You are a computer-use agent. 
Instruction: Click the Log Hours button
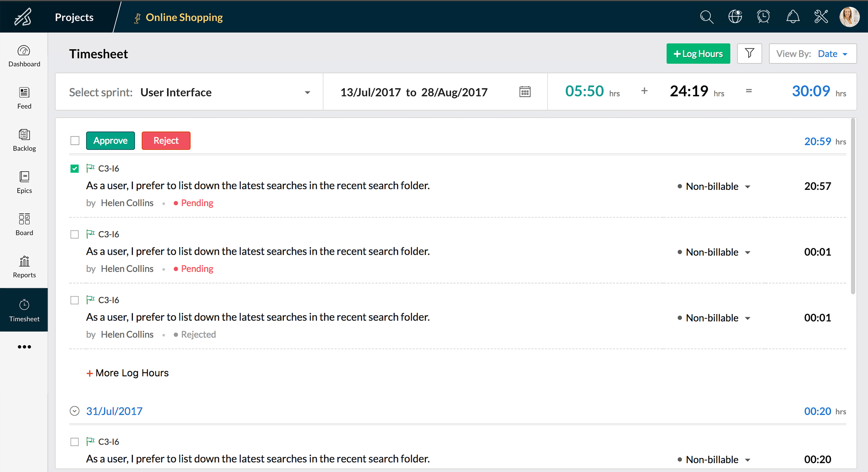(x=698, y=53)
